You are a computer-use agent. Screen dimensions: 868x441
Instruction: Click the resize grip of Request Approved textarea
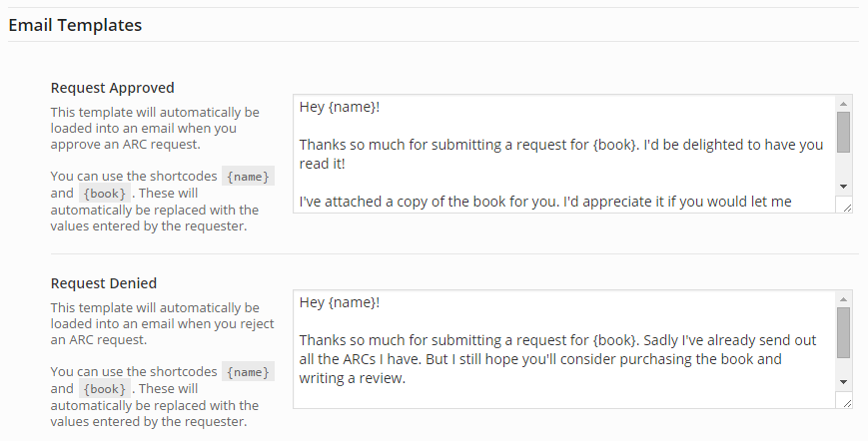pyautogui.click(x=844, y=205)
